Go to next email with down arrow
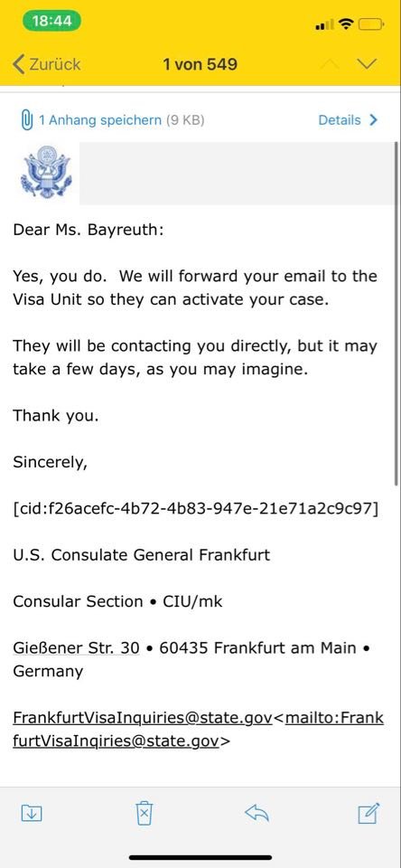 368,63
